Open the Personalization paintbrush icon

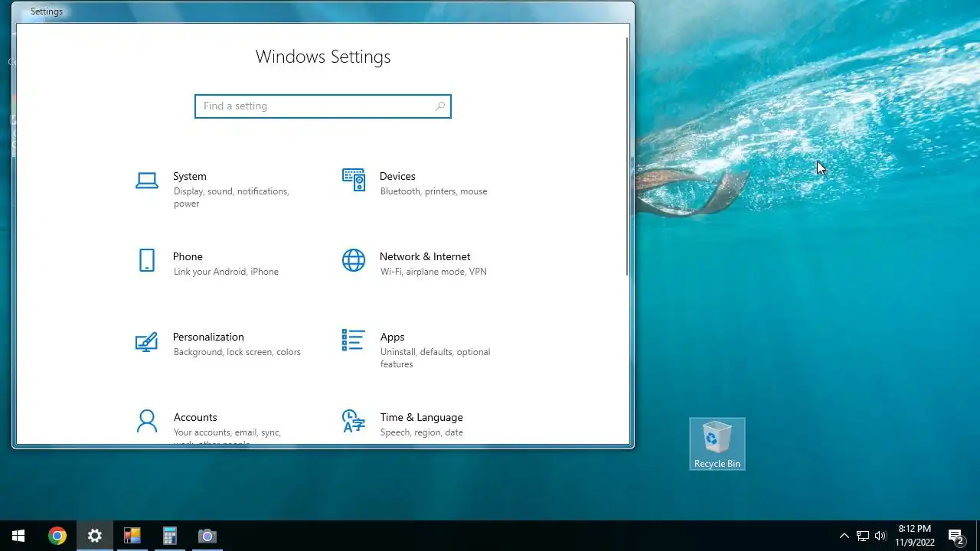click(146, 341)
